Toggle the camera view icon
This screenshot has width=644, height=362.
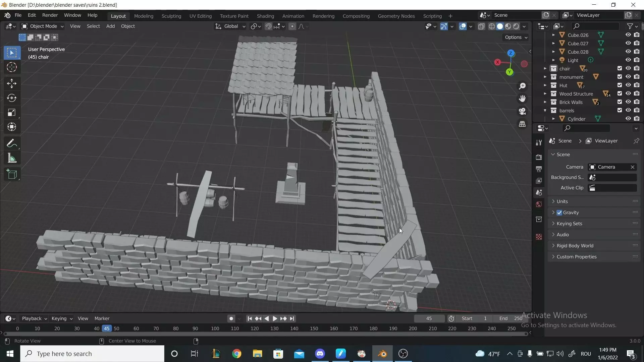click(x=522, y=111)
